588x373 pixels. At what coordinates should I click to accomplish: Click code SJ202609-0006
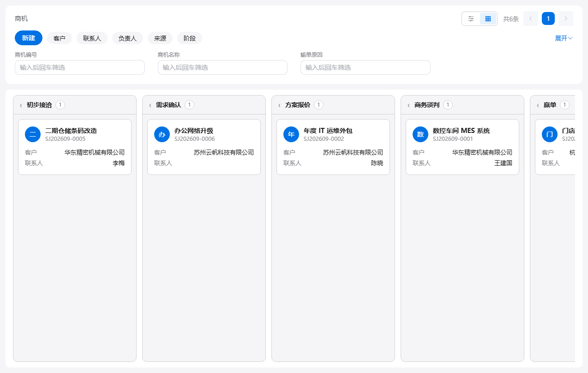(195, 139)
